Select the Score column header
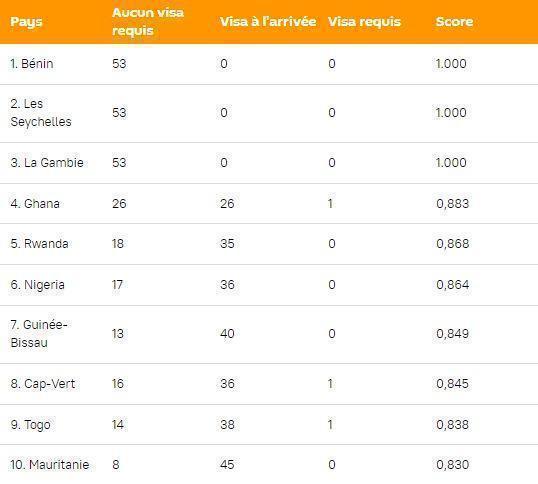The width and height of the screenshot is (538, 484). pos(454,22)
